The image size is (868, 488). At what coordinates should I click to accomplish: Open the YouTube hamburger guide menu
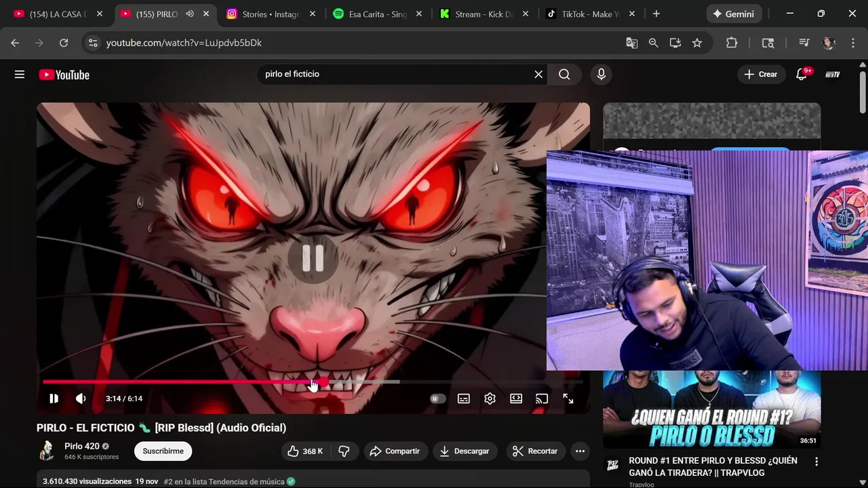20,75
